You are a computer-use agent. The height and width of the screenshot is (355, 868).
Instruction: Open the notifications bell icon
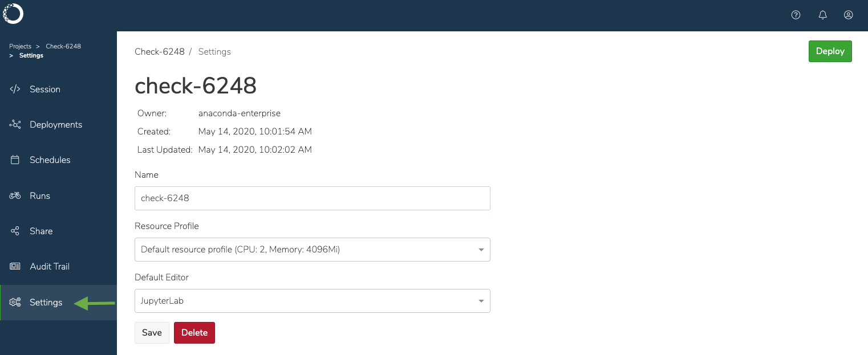click(x=822, y=15)
